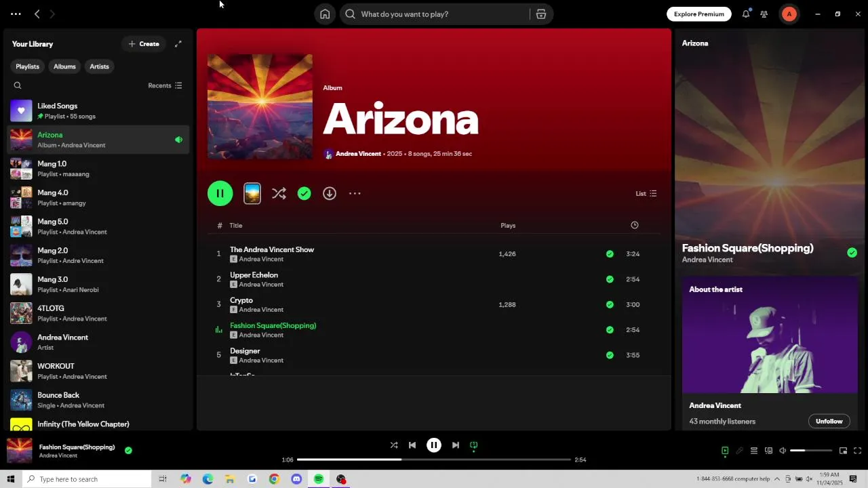Open the three-dot app menu at top left
Screen dimensions: 868x488
(16, 14)
